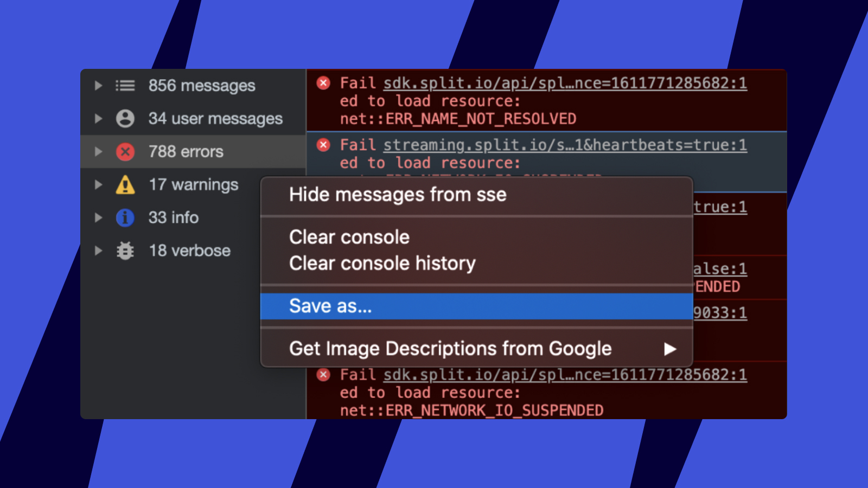The height and width of the screenshot is (488, 868).
Task: Expand the 34 user messages group
Action: click(x=98, y=119)
